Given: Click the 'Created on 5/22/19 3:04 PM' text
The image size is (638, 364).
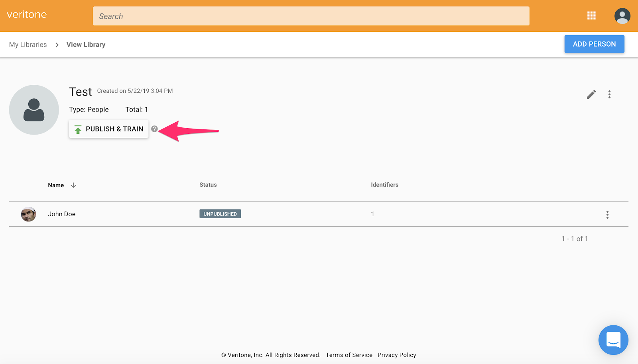Looking at the screenshot, I should (135, 91).
